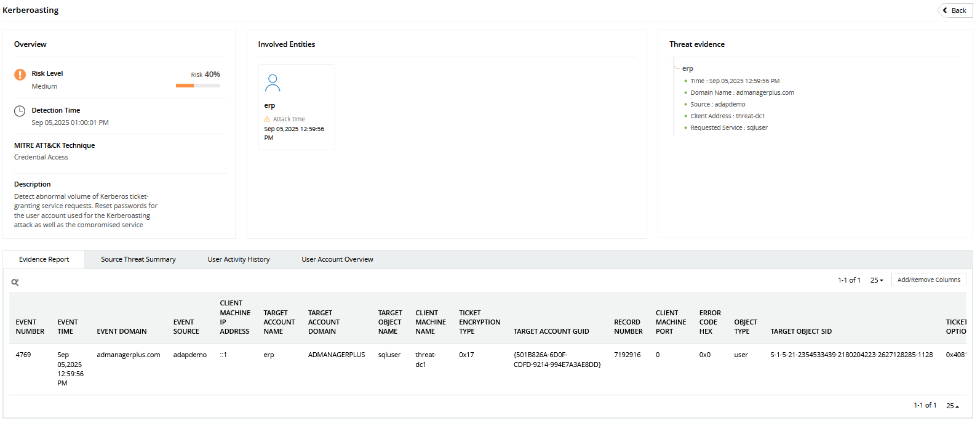Click the erp user avatar icon
The height and width of the screenshot is (423, 980).
click(x=273, y=83)
